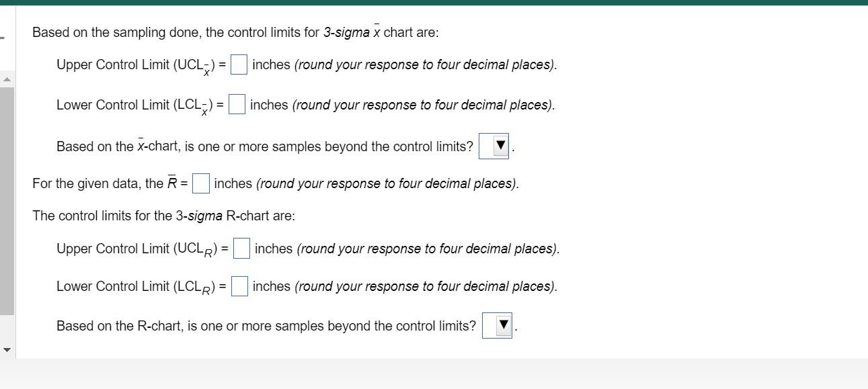Click the LCL x-bar answer box
The height and width of the screenshot is (389, 868).
(237, 104)
